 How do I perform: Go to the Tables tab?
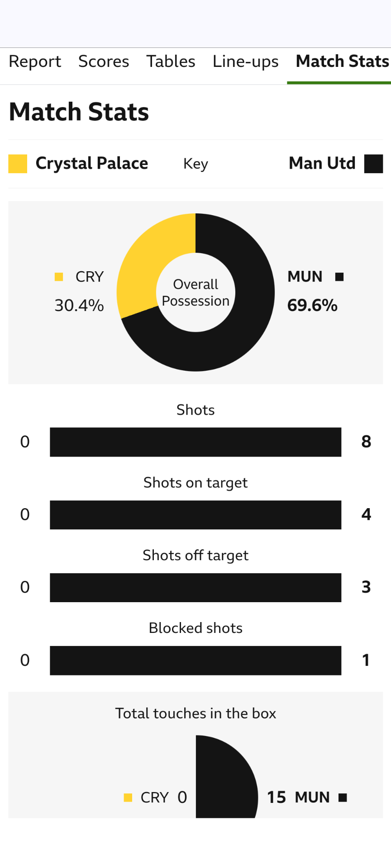[171, 61]
